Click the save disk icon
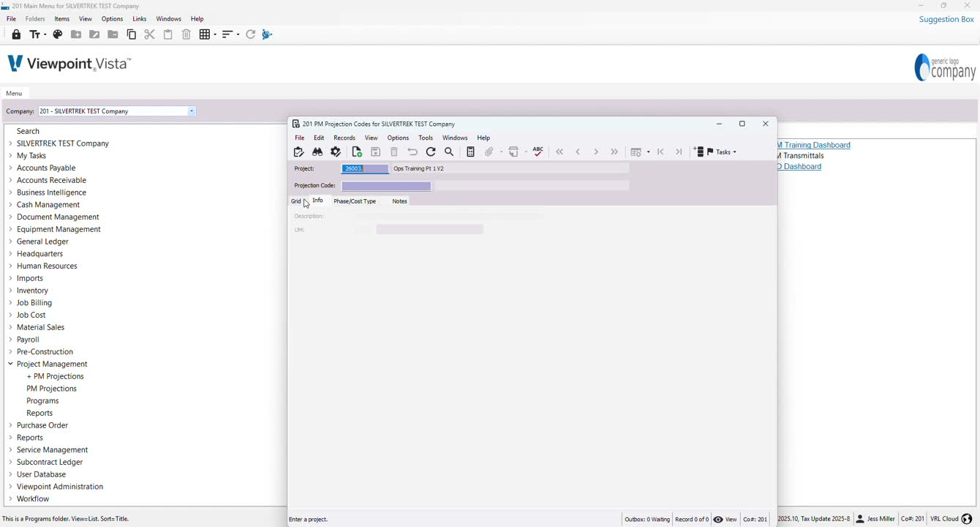Screen dimensions: 980x527 (x=375, y=152)
